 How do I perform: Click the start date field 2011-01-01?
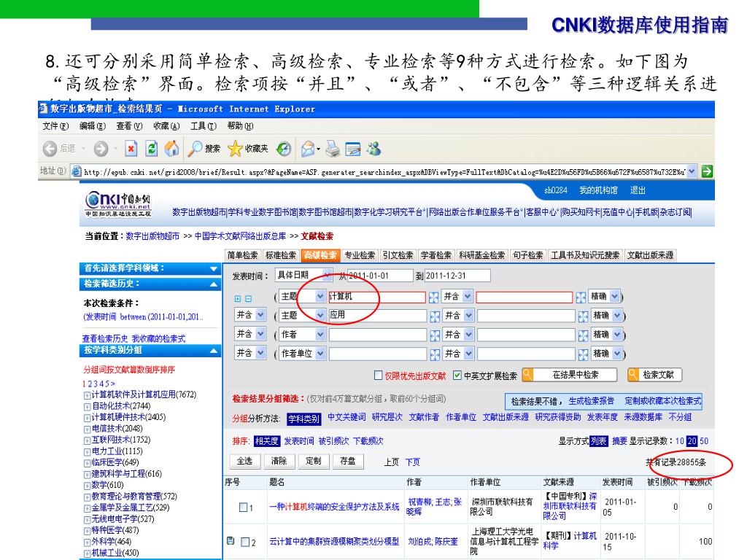(380, 275)
